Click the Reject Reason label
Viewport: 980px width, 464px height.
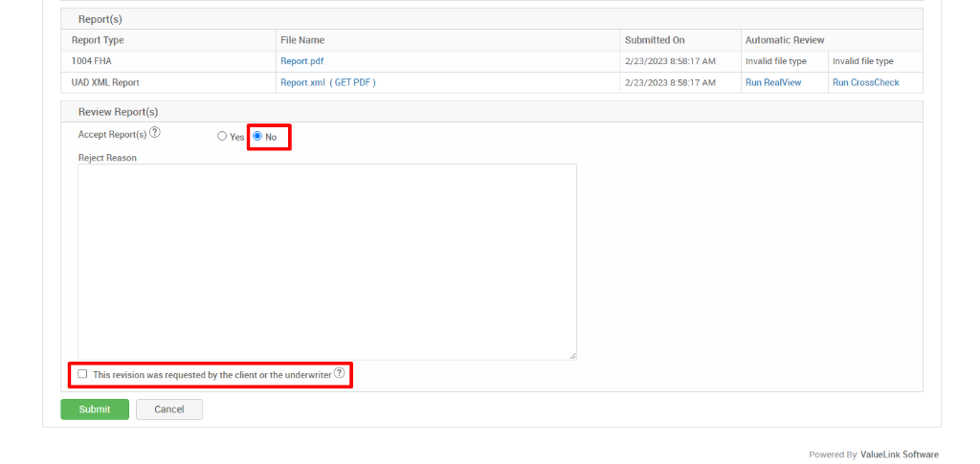click(107, 158)
